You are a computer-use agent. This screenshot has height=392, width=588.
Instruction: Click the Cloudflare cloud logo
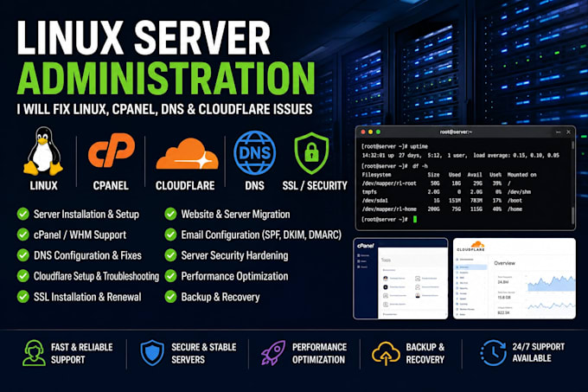pos(187,154)
